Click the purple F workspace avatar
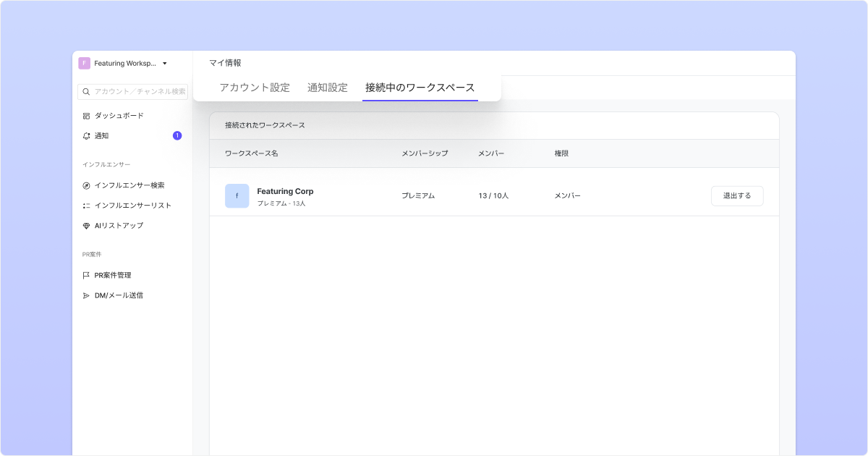This screenshot has height=456, width=868. (85, 64)
